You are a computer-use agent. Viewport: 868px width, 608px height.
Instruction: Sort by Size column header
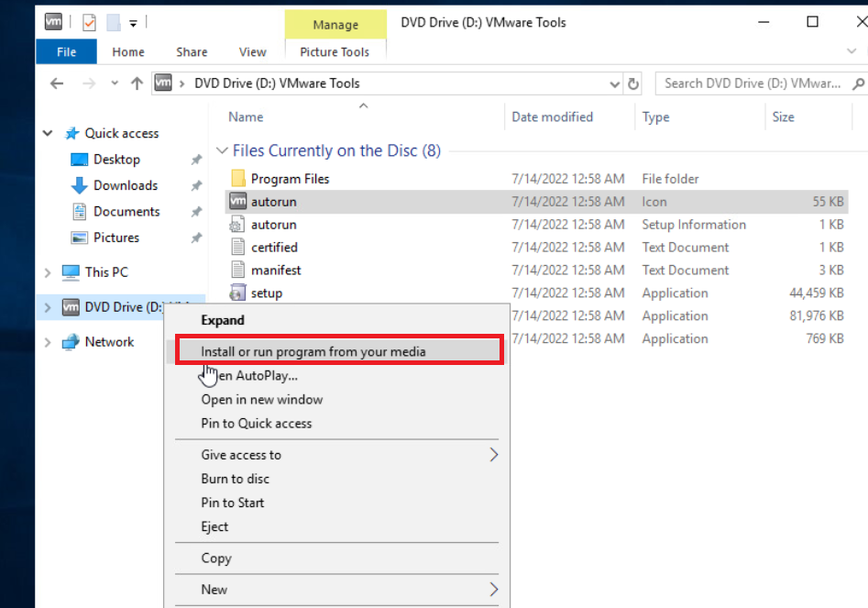point(784,116)
